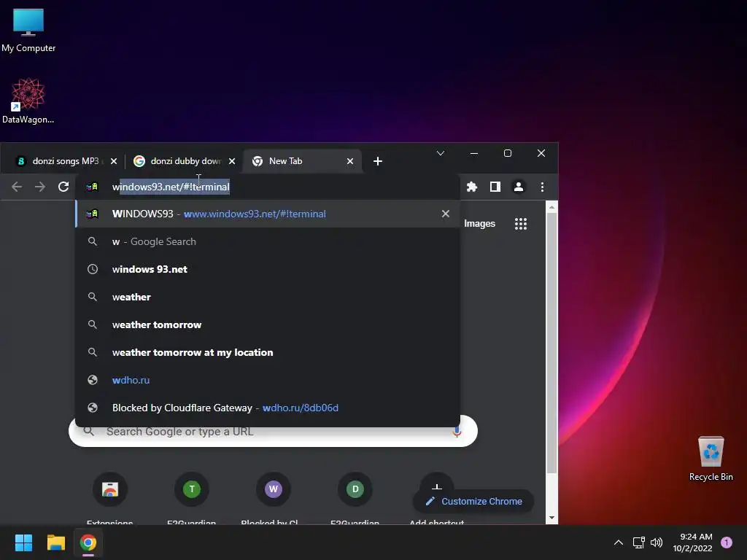Toggle the Chrome side panel icon
The image size is (747, 560).
[x=495, y=187]
